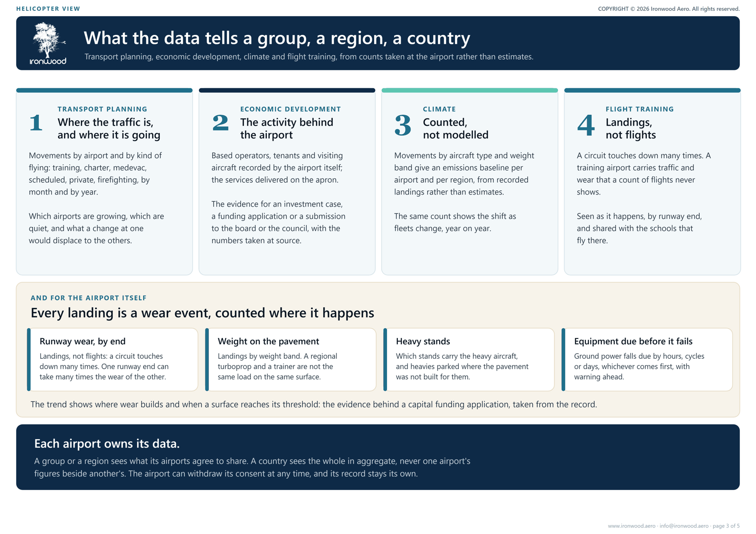Click the 'Heavy stands' card title
This screenshot has width=756, height=534.
(423, 341)
